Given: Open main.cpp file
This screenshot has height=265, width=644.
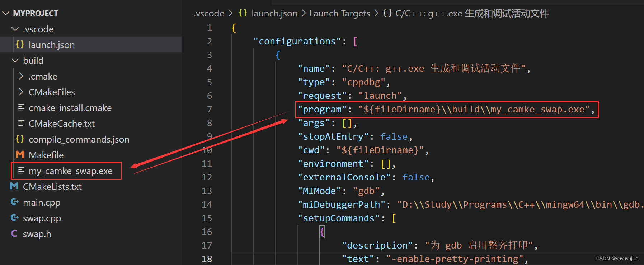Looking at the screenshot, I should [x=42, y=202].
